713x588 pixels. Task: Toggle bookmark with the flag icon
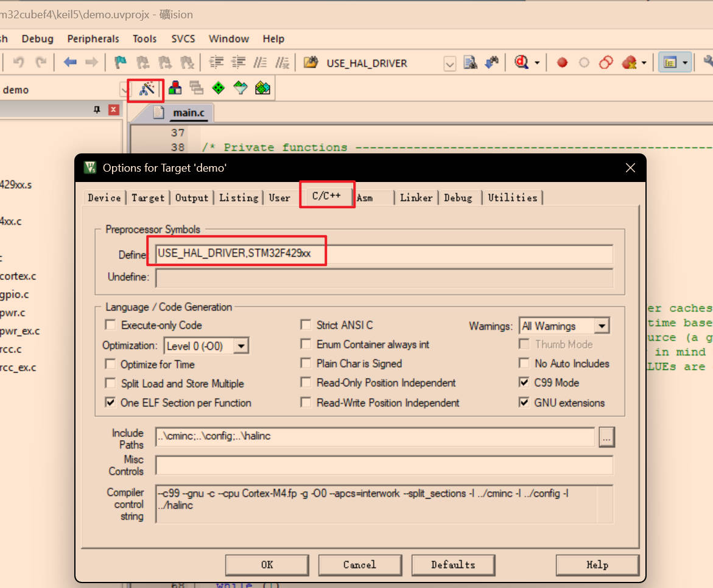point(121,62)
